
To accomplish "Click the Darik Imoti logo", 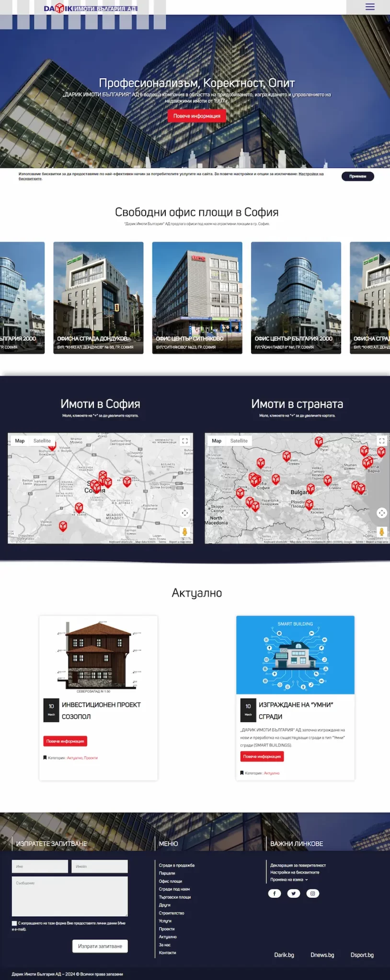I will [x=90, y=8].
